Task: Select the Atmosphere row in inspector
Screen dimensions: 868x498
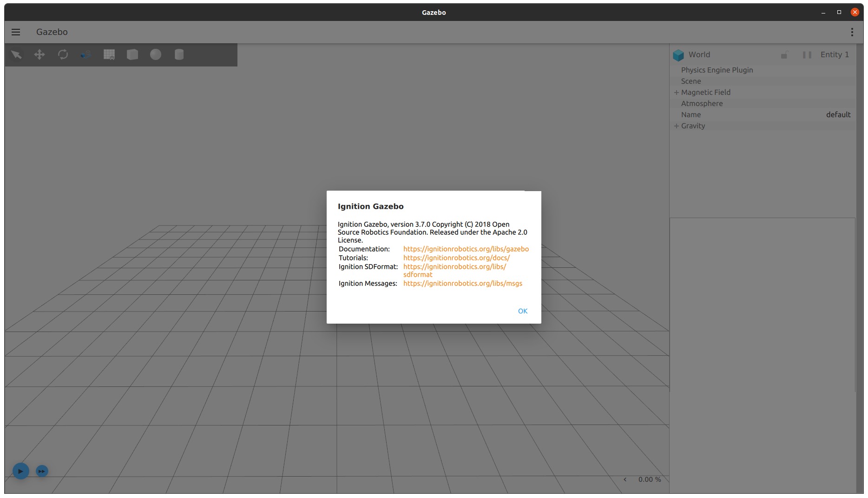Action: pos(763,104)
